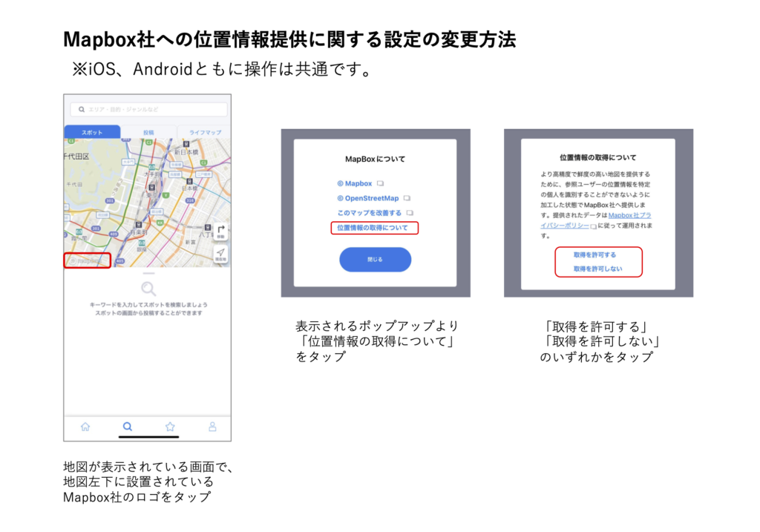The height and width of the screenshot is (532, 760).
Task: Click the キーワードを入力してスポットを検索しましょう text
Action: pyautogui.click(x=148, y=305)
